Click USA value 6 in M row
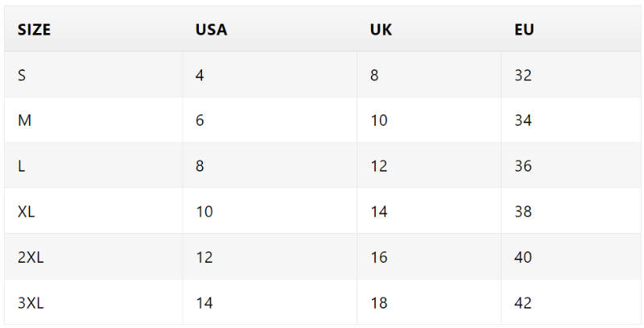Screen dimensions: 644x328 pos(200,121)
